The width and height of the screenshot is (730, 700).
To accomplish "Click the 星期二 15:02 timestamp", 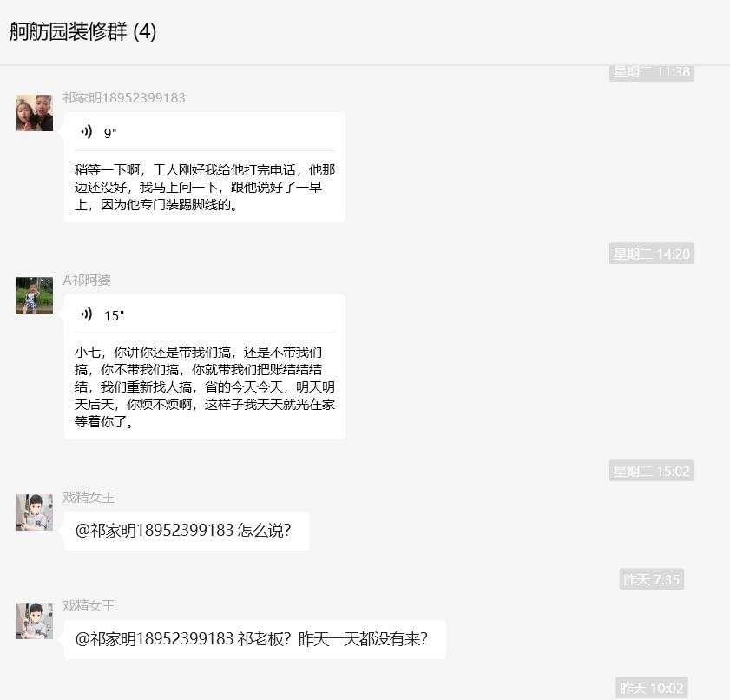I will [x=651, y=472].
